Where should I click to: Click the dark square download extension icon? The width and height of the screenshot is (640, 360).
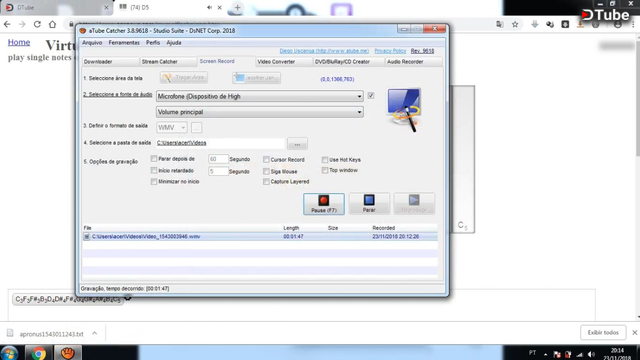coord(565,24)
